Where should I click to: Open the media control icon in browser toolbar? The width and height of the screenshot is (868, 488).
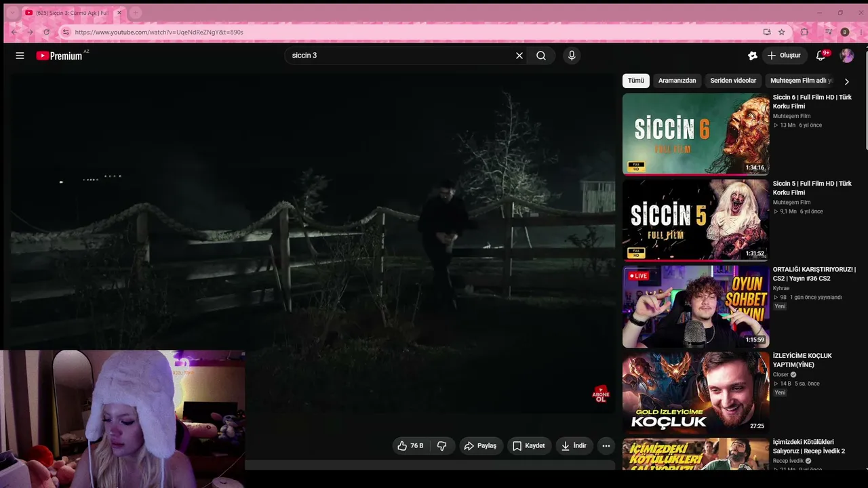pos(828,32)
